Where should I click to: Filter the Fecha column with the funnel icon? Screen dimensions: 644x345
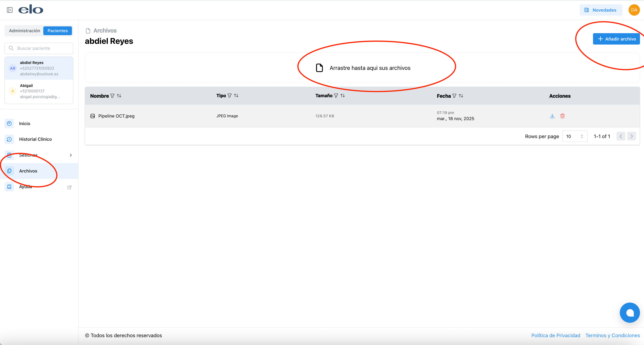pos(454,96)
